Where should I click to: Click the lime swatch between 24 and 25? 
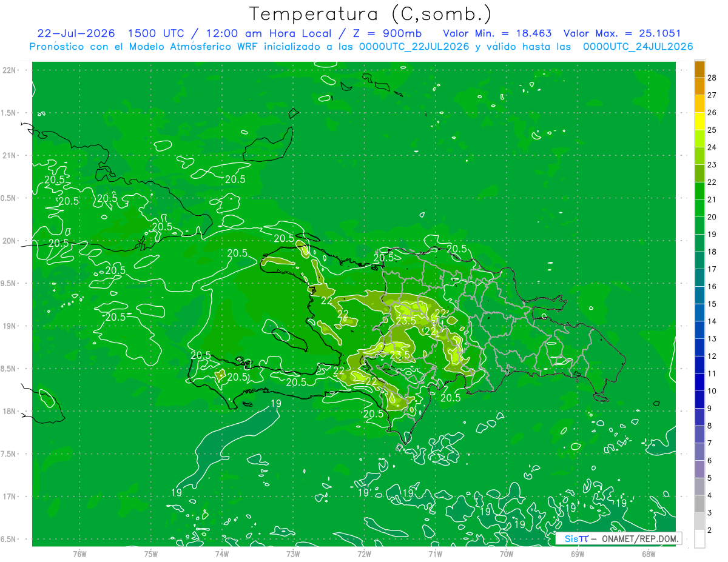699,138
